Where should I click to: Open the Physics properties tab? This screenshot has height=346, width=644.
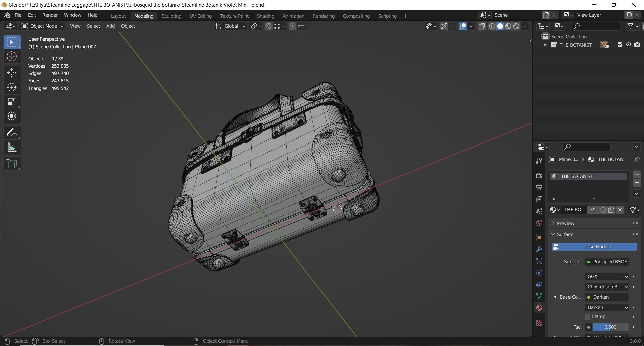[x=539, y=273]
